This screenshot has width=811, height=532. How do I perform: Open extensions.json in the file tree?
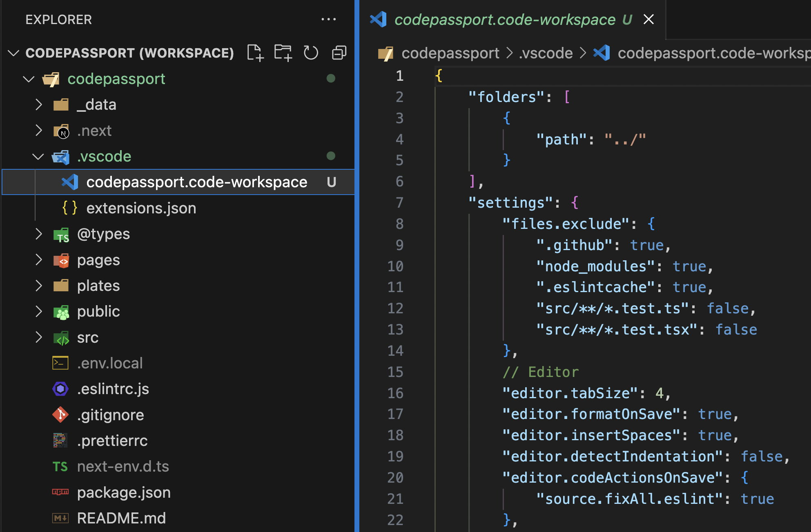click(141, 208)
